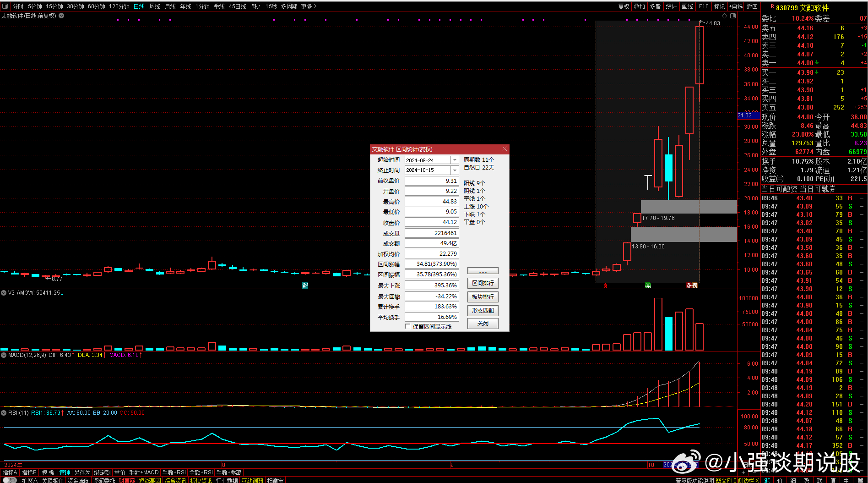868x483 pixels.
Task: Click the 标记 toolbar button
Action: (719, 6)
